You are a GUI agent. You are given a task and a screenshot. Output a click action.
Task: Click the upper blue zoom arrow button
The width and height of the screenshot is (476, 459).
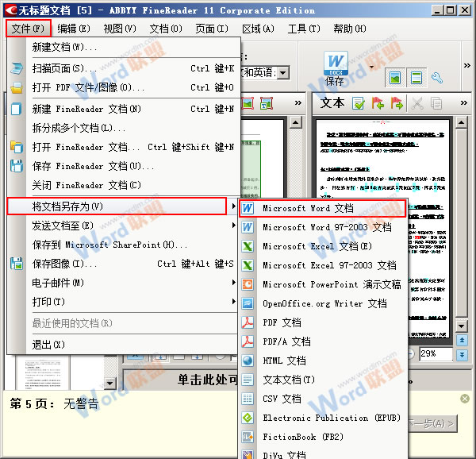click(x=462, y=340)
